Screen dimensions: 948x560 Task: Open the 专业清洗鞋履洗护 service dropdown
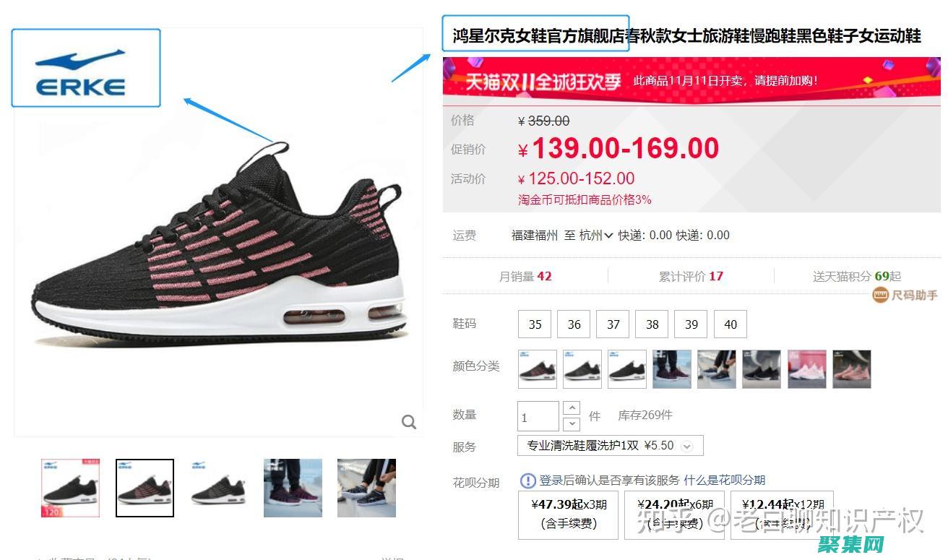pos(610,446)
